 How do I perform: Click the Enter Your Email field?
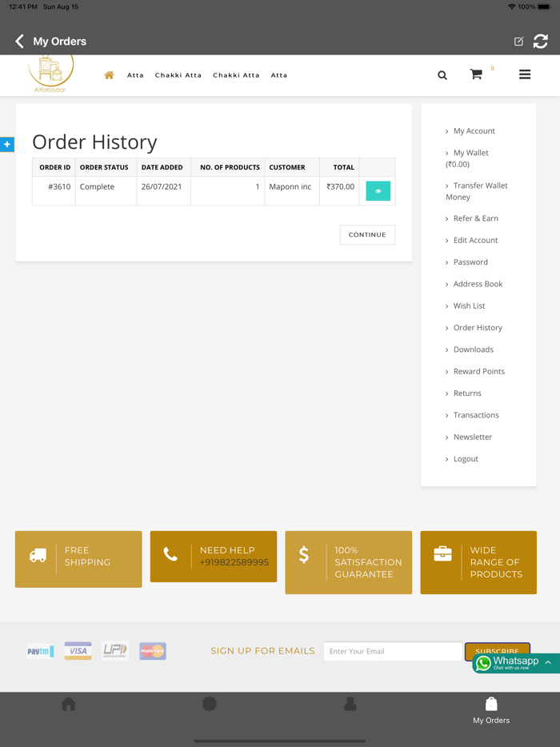point(393,651)
